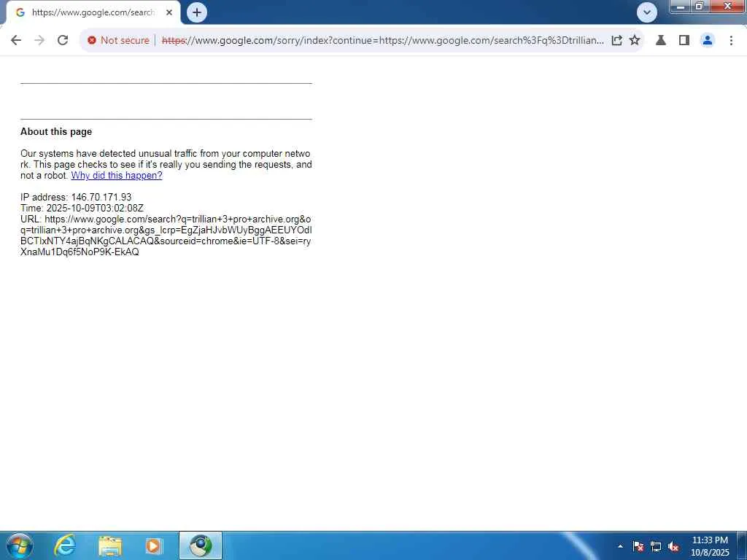Image resolution: width=747 pixels, height=560 pixels.
Task: Restore down the Chrome window
Action: pos(700,6)
